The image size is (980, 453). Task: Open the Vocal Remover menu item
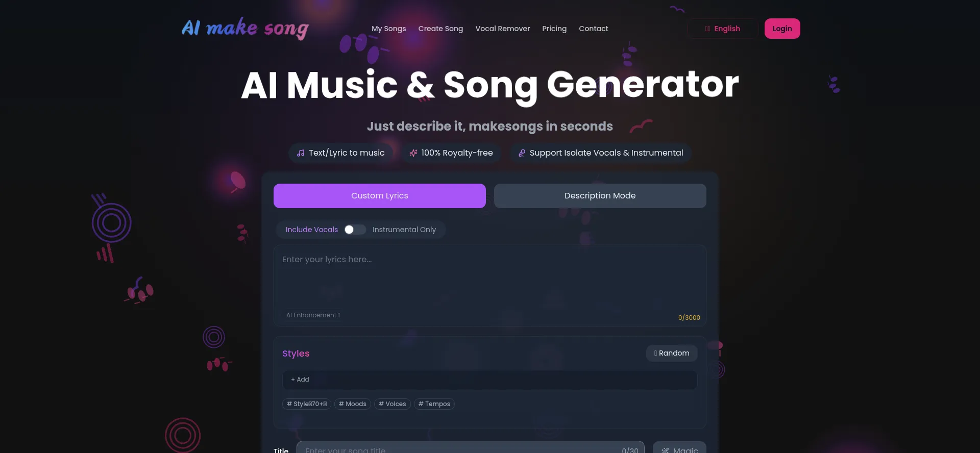[x=503, y=29]
